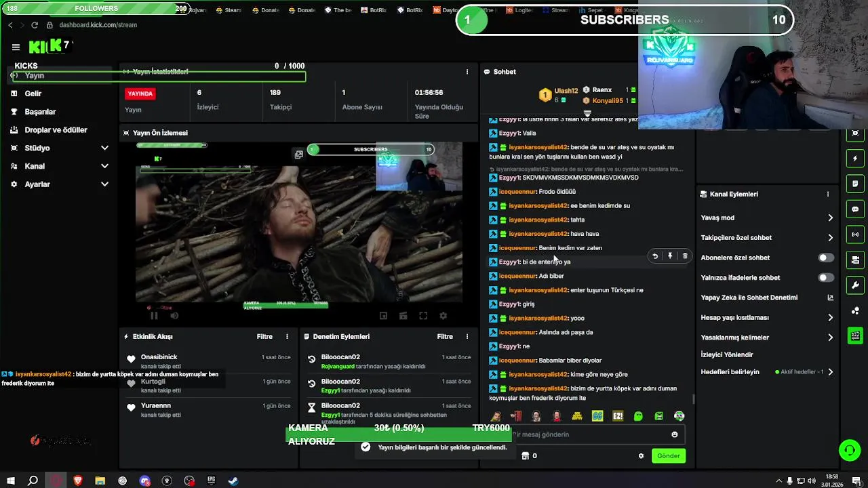Click the document icon in right sidebar
The width and height of the screenshot is (868, 488).
click(855, 184)
